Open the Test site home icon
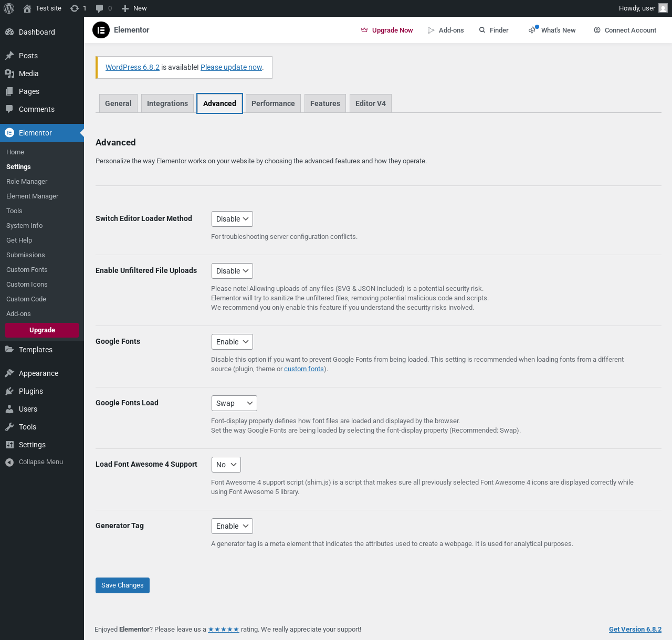Viewport: 672px width, 640px height. click(27, 8)
